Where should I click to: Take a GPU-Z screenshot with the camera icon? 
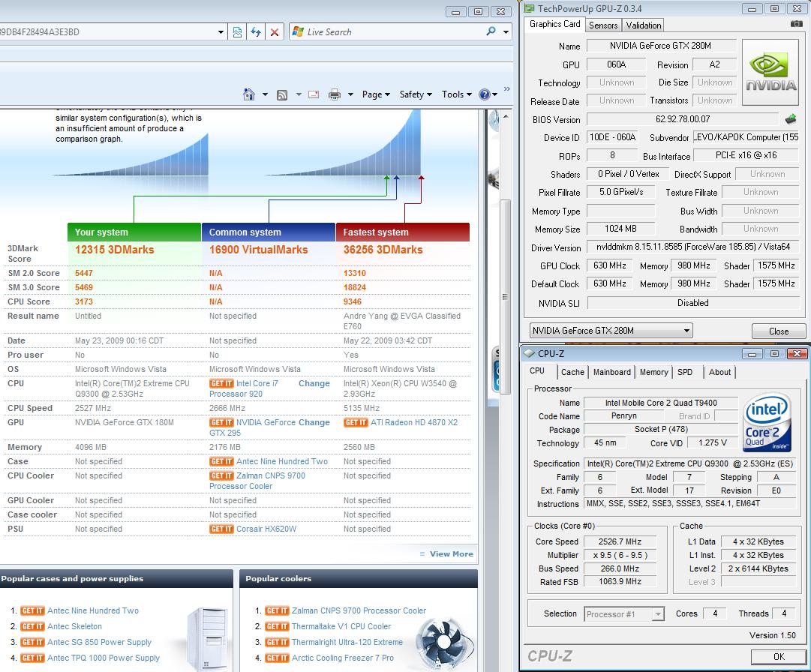[x=797, y=24]
